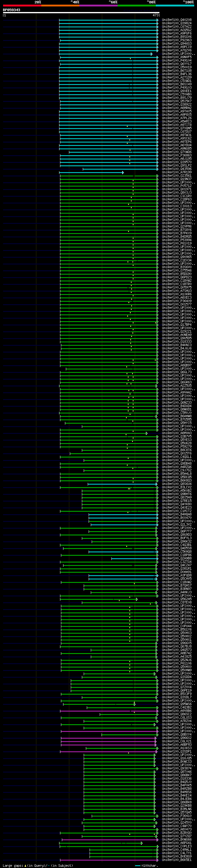Click the green ~80% identity legend segment
197x868 pixels.
point(137,6)
